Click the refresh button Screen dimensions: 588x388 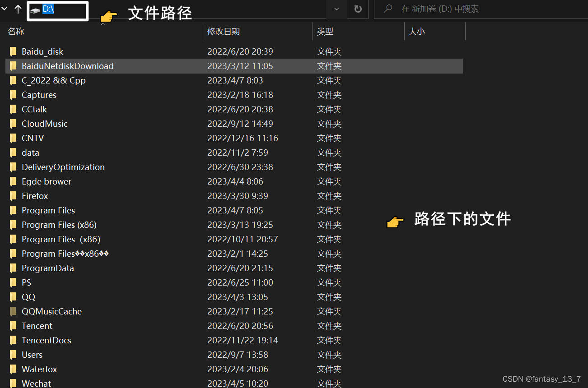click(358, 9)
